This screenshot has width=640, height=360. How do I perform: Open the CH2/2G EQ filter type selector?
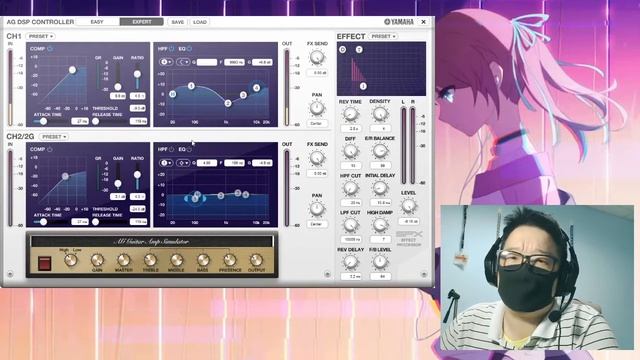184,163
